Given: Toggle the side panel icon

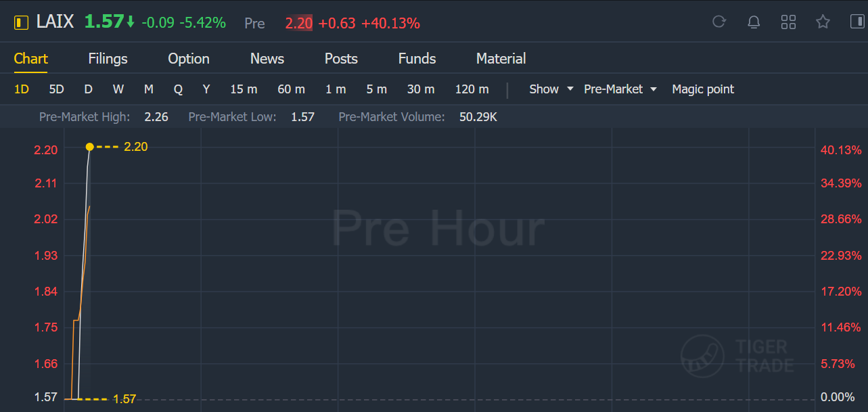Looking at the screenshot, I should pyautogui.click(x=857, y=22).
